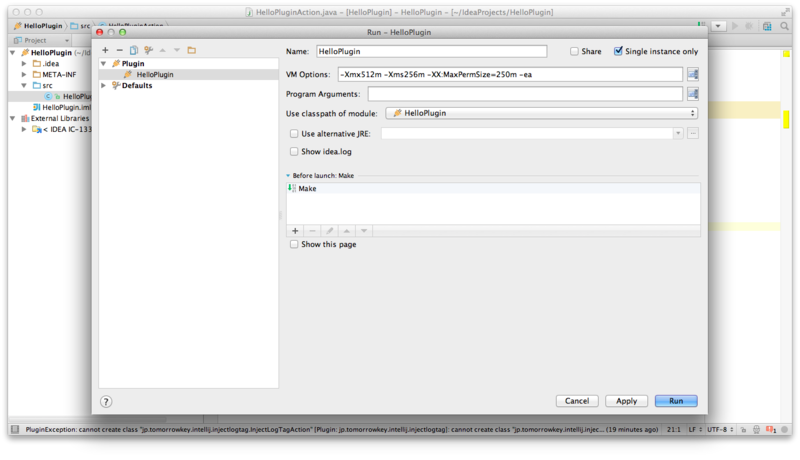Open alternative JRE combo box arrow
This screenshot has height=460, width=800.
pyautogui.click(x=678, y=134)
